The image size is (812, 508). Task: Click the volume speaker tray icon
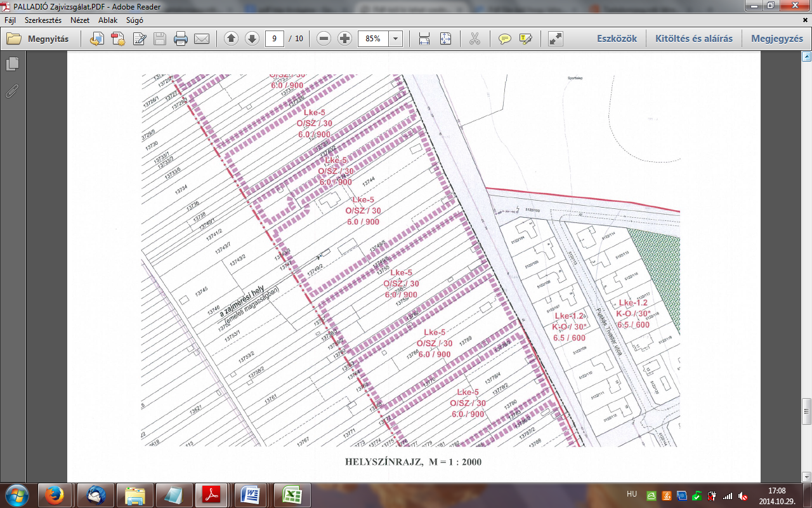click(742, 495)
